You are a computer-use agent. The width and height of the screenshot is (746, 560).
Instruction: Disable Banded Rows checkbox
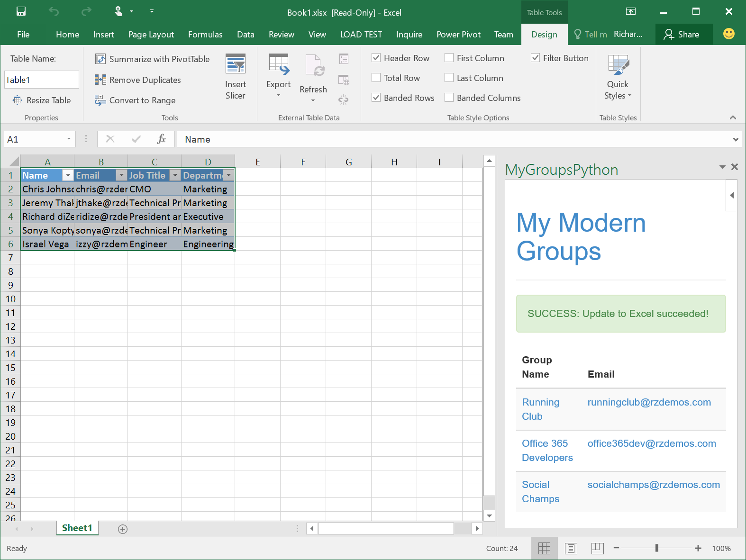pyautogui.click(x=376, y=98)
